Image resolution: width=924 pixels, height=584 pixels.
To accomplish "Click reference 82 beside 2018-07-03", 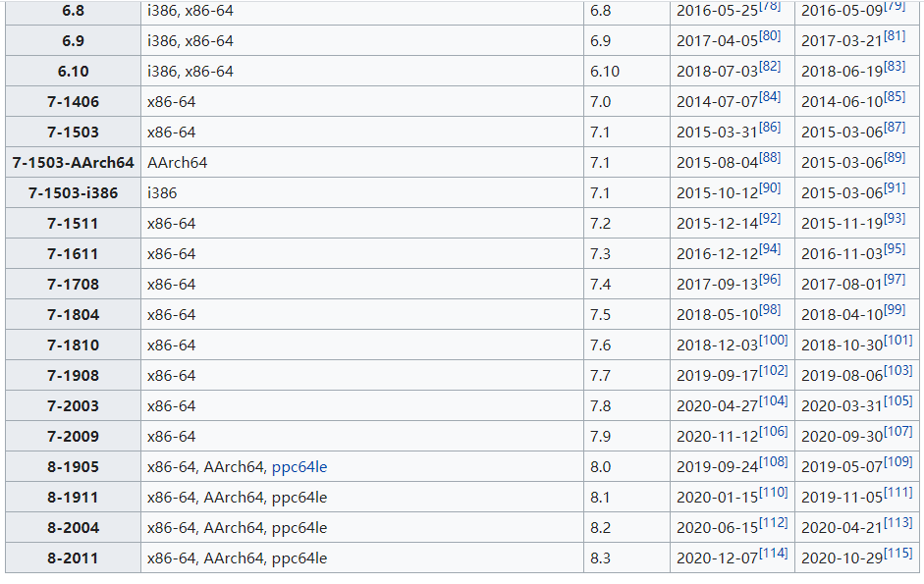I will [x=770, y=66].
